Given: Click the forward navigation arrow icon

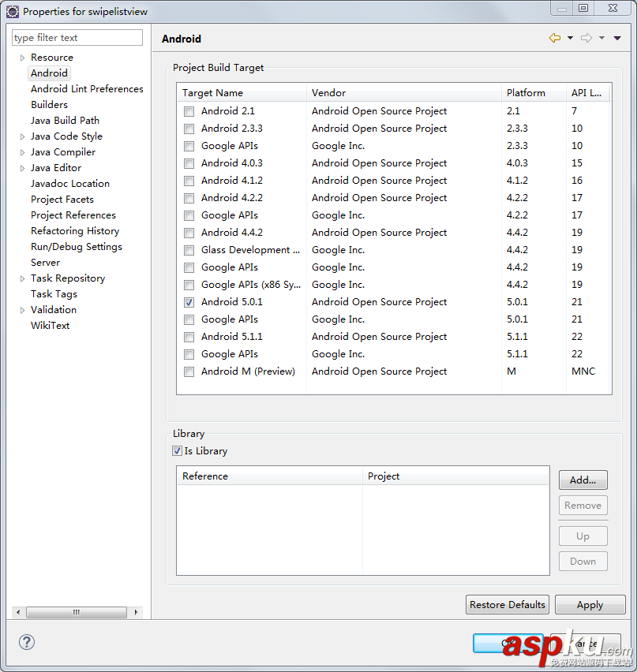Looking at the screenshot, I should (586, 39).
